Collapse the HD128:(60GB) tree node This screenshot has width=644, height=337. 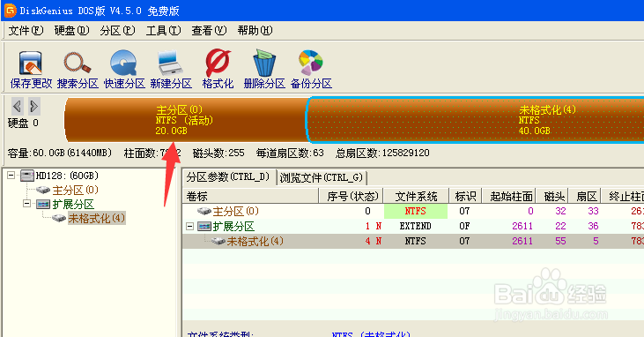coord(11,176)
